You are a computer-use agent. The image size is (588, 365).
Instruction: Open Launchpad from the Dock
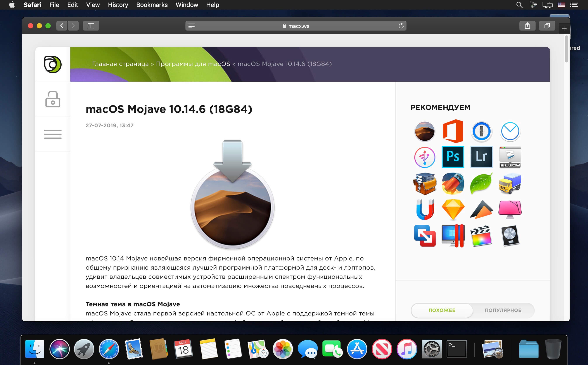(x=84, y=349)
